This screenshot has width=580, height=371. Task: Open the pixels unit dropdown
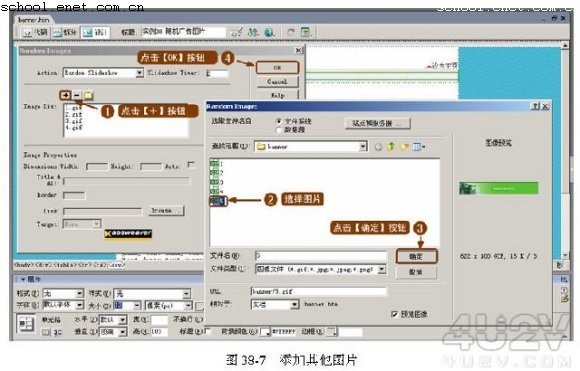coord(168,306)
